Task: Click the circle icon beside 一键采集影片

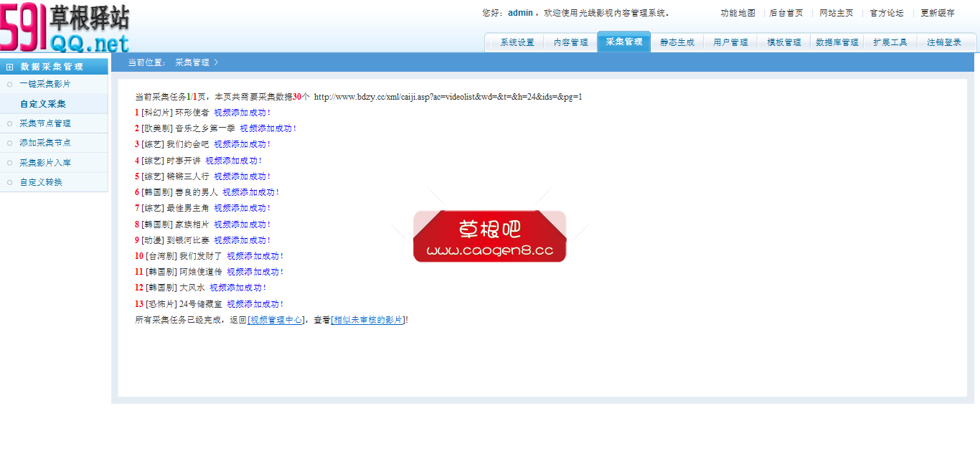Action: coord(9,84)
